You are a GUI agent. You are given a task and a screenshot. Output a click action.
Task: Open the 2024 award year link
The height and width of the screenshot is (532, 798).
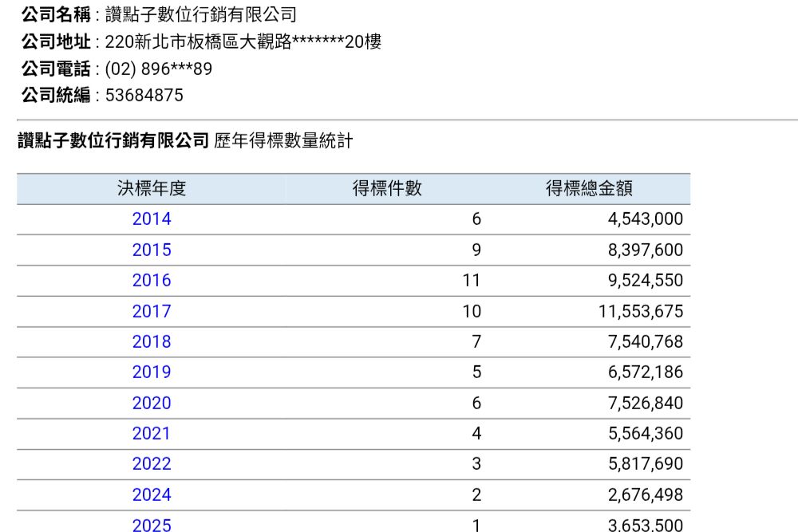[152, 495]
